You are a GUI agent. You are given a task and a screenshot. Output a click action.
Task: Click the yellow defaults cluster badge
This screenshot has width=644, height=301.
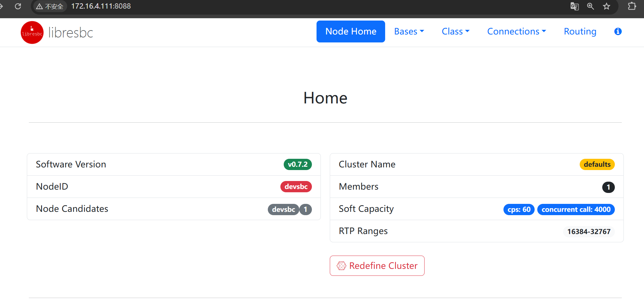[597, 164]
